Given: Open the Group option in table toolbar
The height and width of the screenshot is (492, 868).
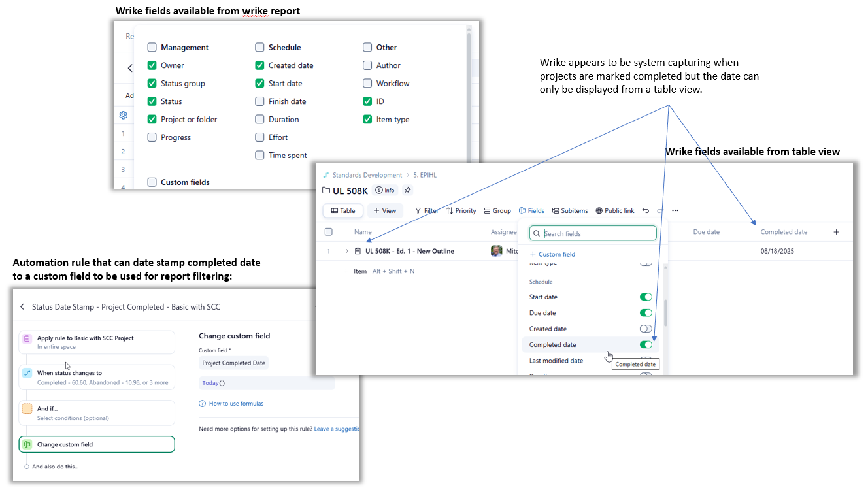Looking at the screenshot, I should [497, 211].
